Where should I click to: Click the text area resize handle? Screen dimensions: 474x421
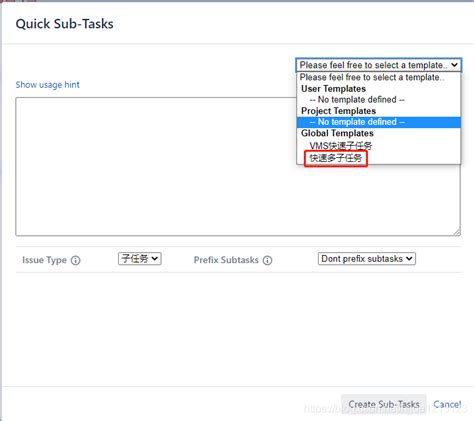tap(457, 232)
